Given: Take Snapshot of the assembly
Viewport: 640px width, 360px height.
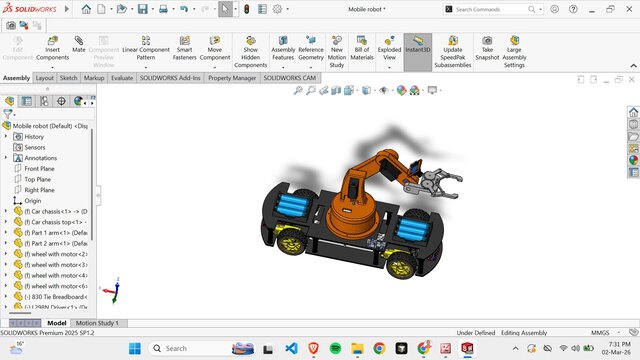Looking at the screenshot, I should [x=487, y=49].
